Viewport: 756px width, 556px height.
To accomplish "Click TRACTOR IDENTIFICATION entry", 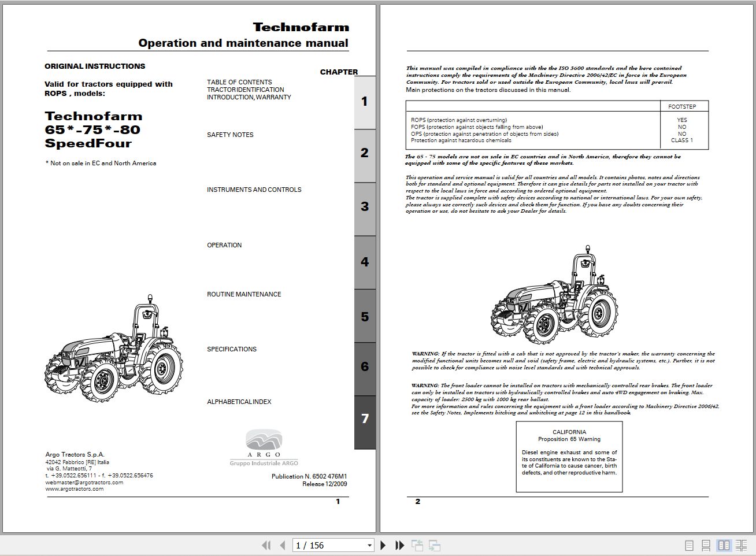I will click(x=246, y=90).
